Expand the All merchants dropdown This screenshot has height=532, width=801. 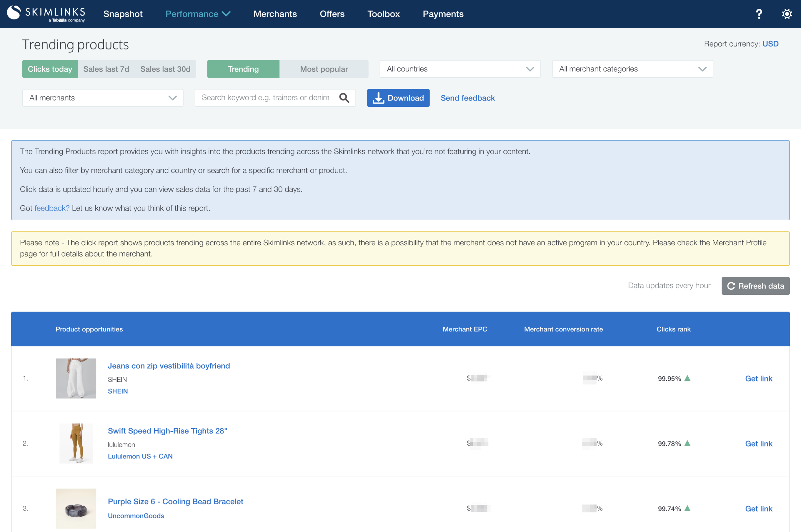tap(102, 98)
